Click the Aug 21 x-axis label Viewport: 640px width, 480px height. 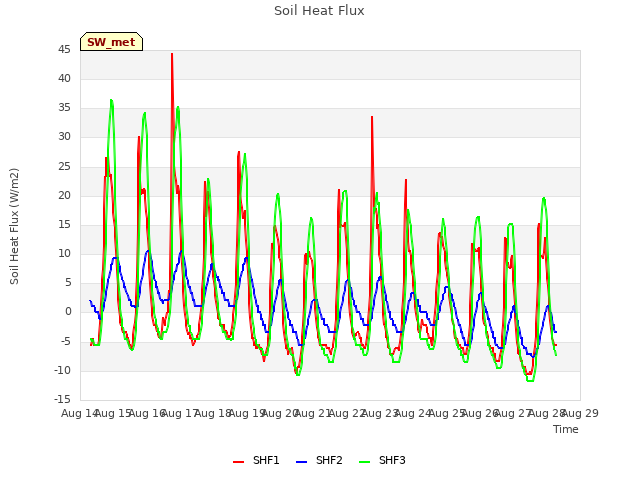point(313,413)
